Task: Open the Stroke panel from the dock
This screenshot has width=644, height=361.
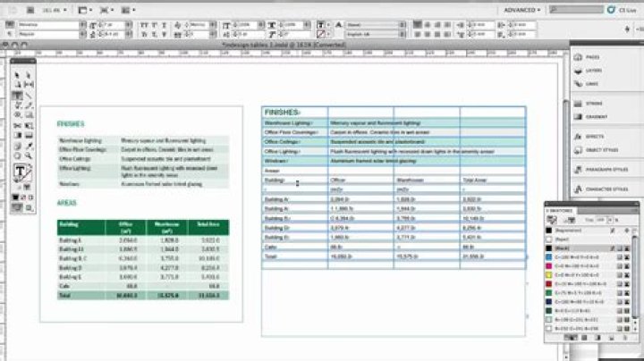Action: pyautogui.click(x=589, y=104)
